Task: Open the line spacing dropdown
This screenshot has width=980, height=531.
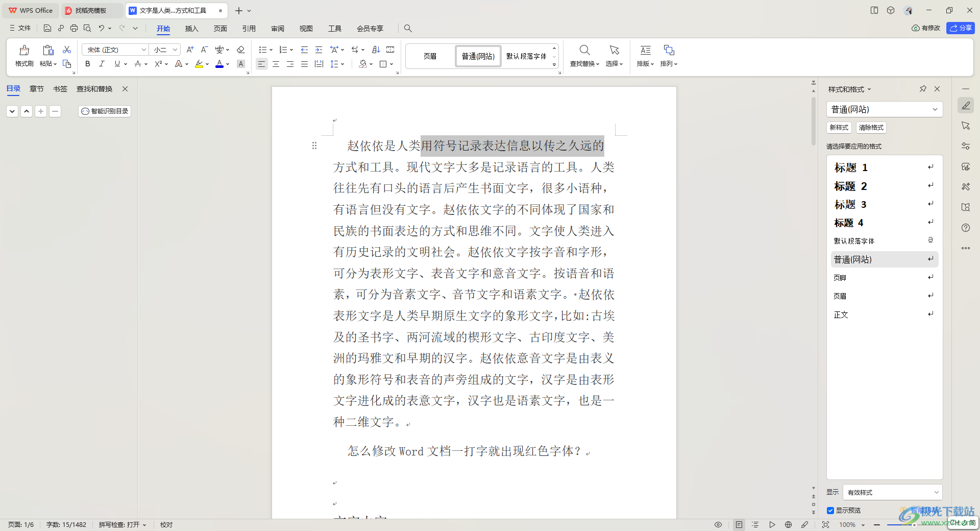Action: tap(342, 64)
